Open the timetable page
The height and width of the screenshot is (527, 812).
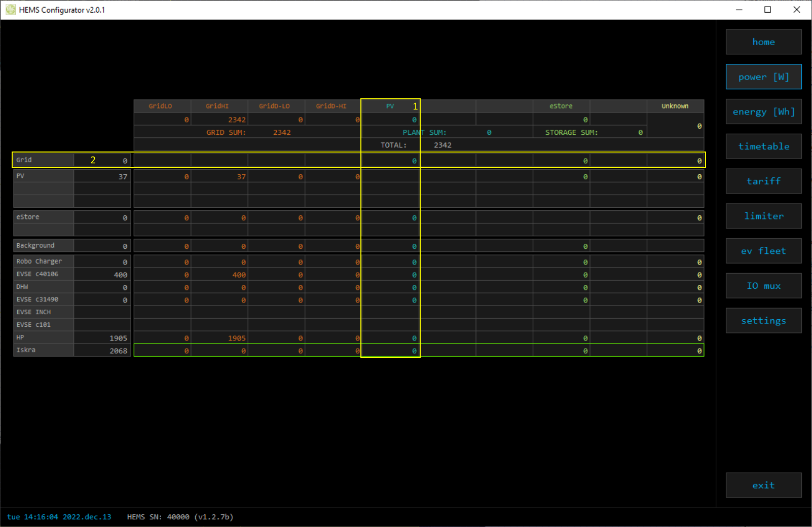(763, 146)
